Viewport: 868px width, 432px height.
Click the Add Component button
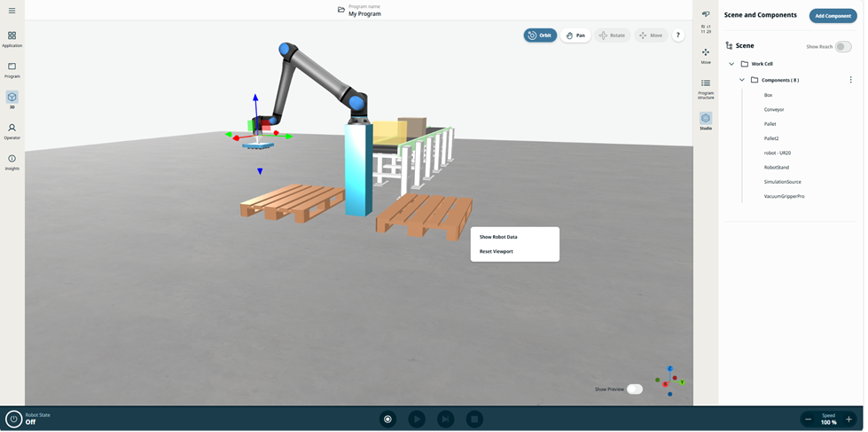833,16
